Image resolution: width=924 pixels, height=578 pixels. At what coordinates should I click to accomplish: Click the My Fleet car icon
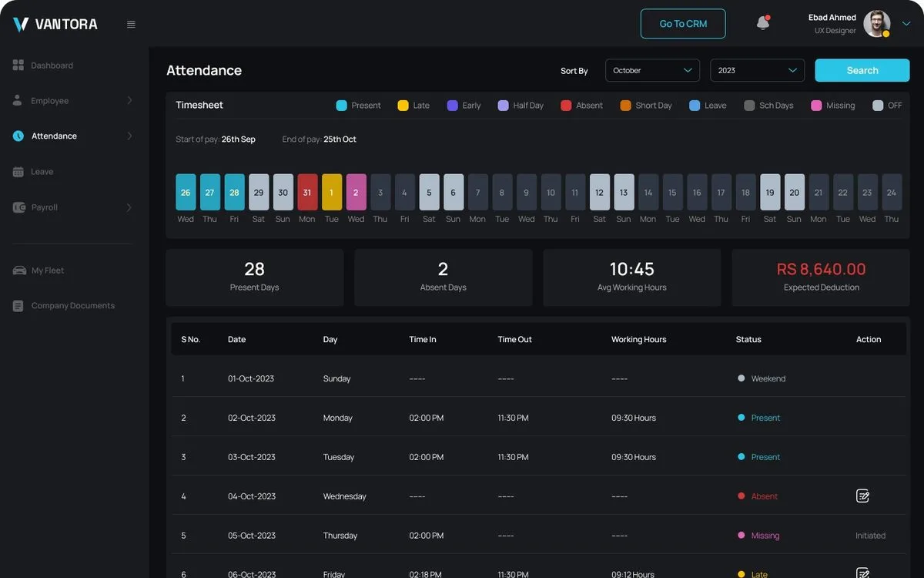click(19, 271)
